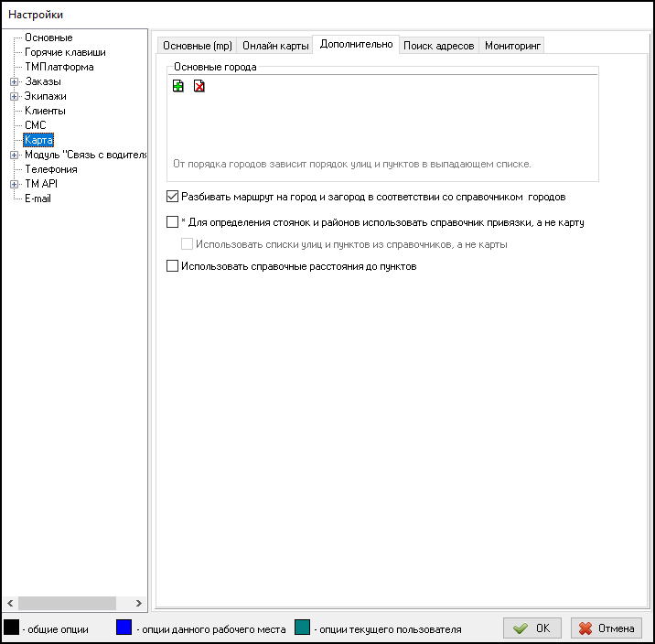Enable using binding directory for parking zones

point(173,221)
